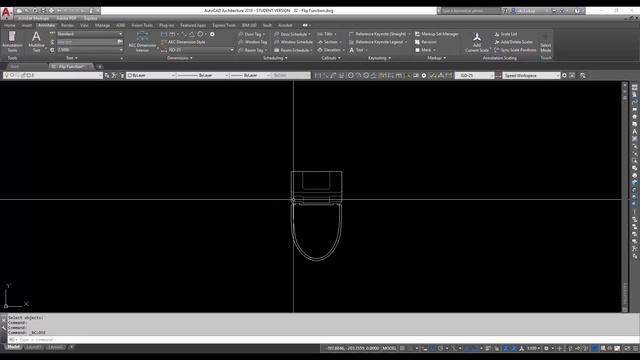Open the AutoCAD application menu logo
640x360 pixels.
click(x=6, y=12)
